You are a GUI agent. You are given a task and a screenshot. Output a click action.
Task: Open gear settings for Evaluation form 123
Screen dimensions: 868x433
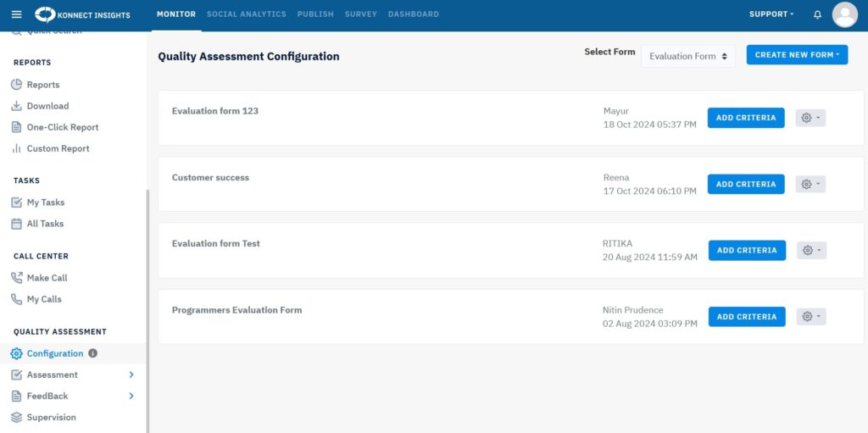pos(810,118)
